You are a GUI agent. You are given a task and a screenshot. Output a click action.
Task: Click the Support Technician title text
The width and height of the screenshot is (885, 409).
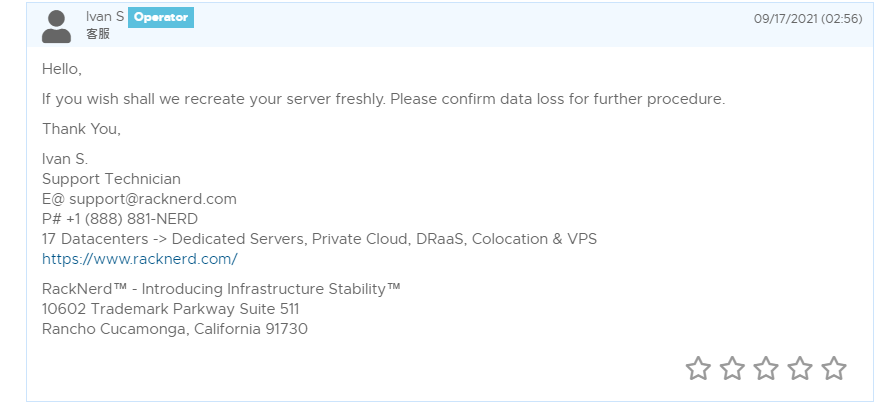111,179
